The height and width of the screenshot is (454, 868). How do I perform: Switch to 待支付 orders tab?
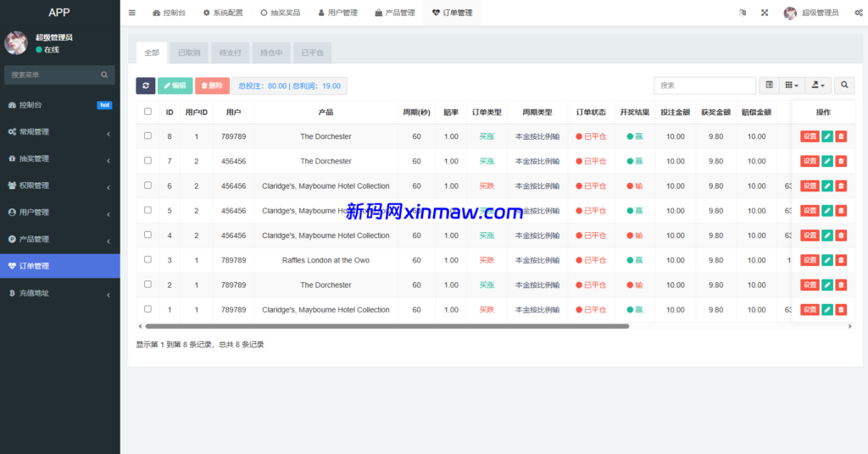coord(231,53)
